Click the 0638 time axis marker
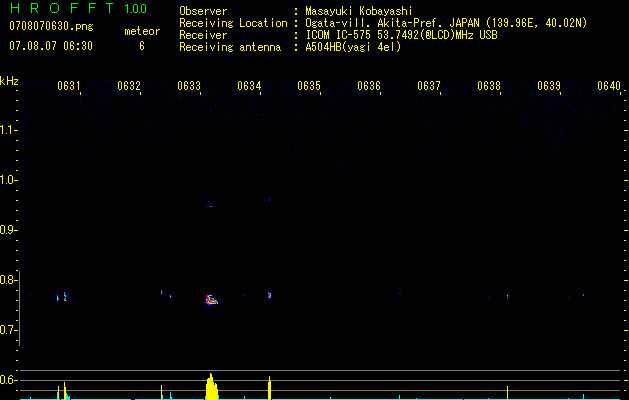 point(489,86)
